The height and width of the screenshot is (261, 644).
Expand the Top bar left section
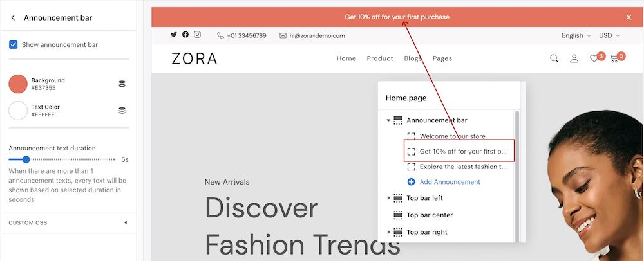tap(388, 198)
